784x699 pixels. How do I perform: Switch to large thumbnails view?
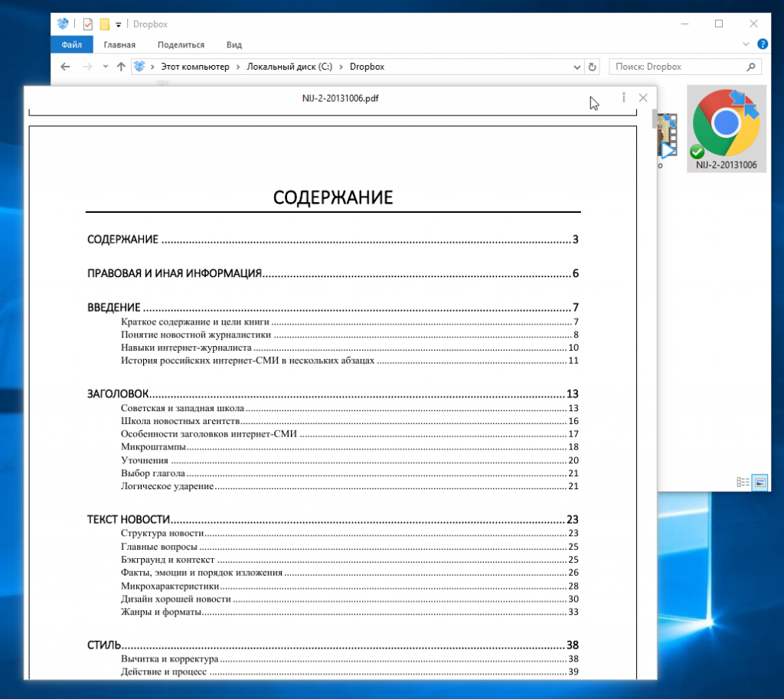[x=759, y=482]
